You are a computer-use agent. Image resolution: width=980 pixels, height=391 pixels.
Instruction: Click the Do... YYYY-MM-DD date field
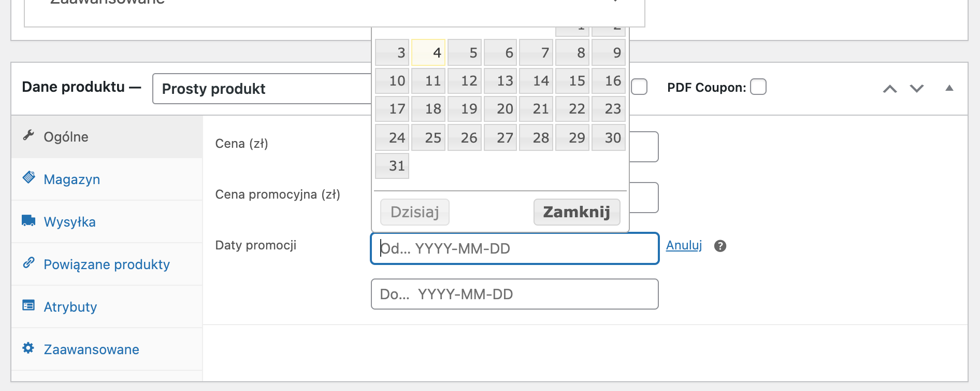tap(515, 294)
